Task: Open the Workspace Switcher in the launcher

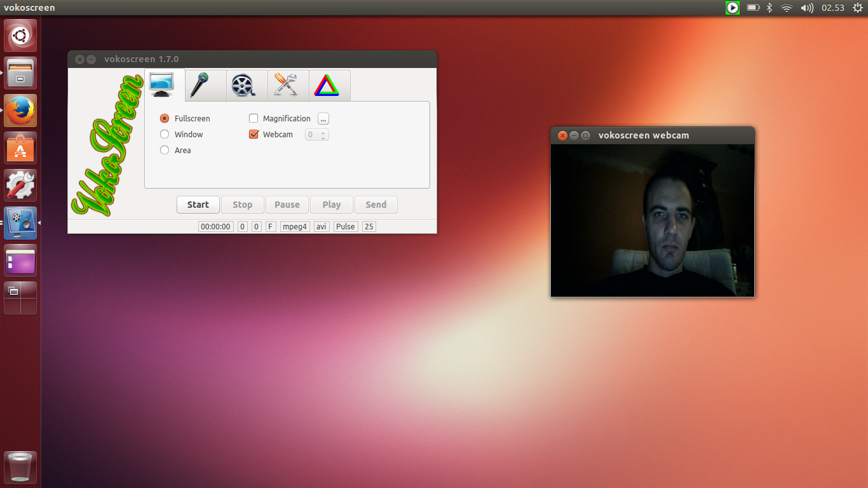Action: point(20,298)
